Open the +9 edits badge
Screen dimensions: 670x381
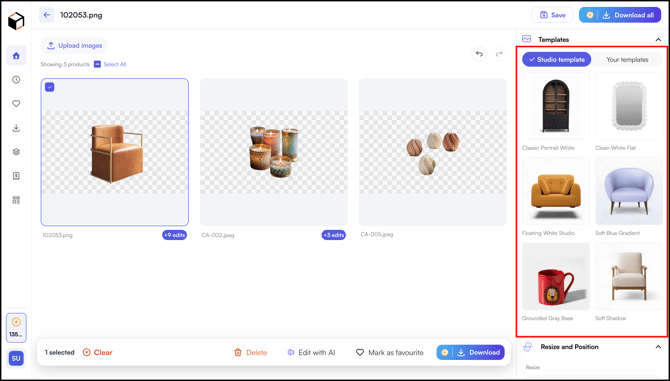tap(174, 235)
